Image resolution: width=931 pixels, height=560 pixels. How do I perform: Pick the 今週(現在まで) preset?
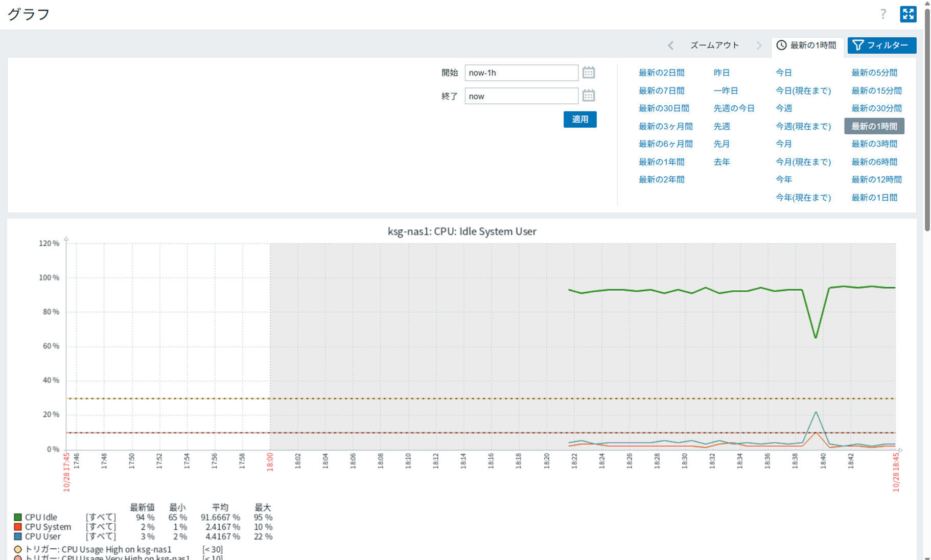(803, 126)
